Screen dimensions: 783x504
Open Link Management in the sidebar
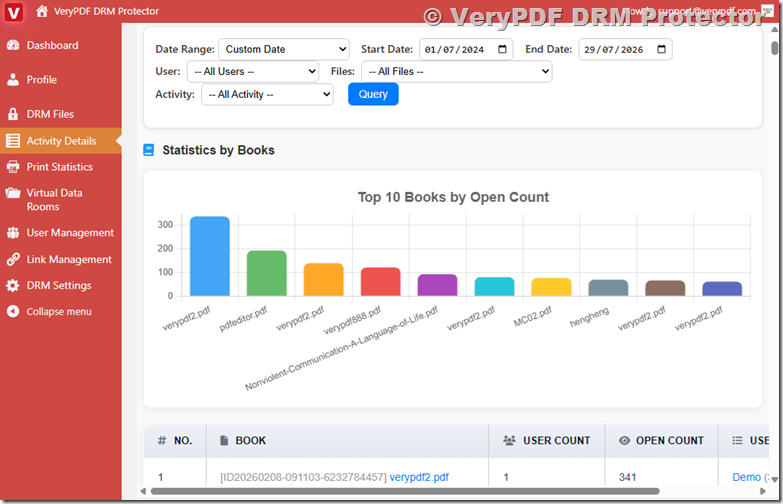(69, 259)
